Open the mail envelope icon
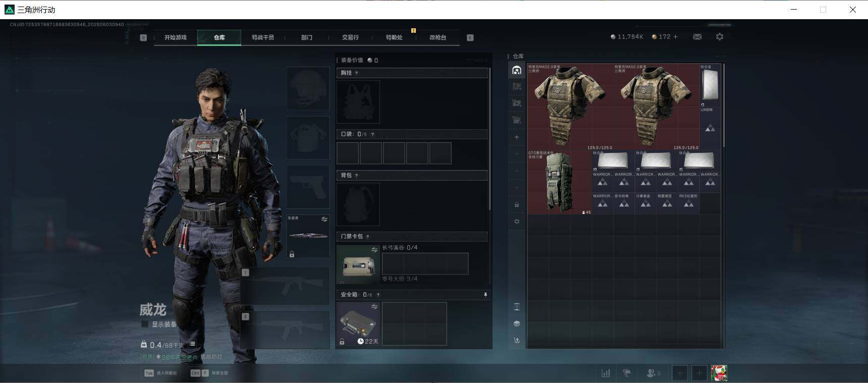Viewport: 868px width, 383px height. tap(697, 37)
